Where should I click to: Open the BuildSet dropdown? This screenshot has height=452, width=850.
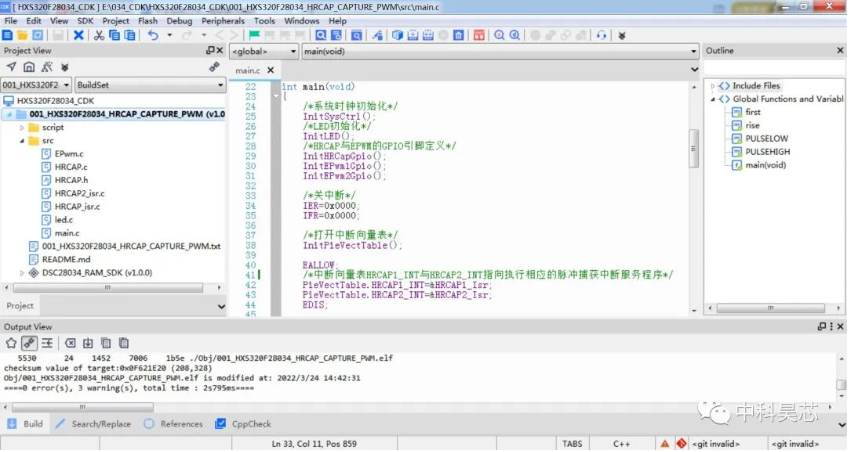click(150, 85)
